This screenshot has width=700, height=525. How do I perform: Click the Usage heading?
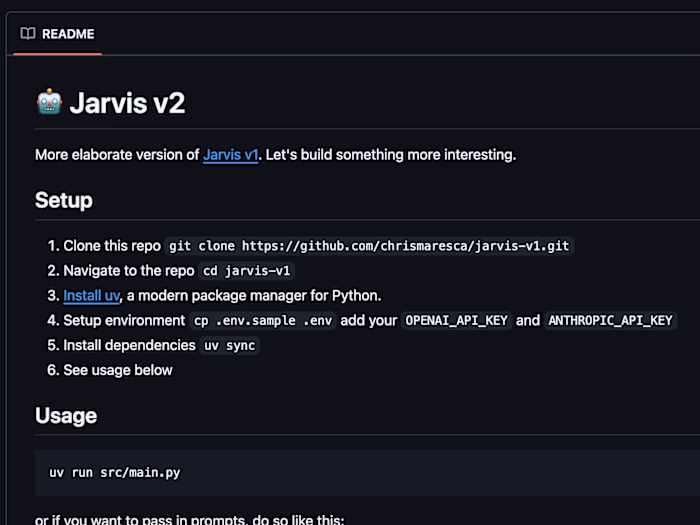coord(66,416)
